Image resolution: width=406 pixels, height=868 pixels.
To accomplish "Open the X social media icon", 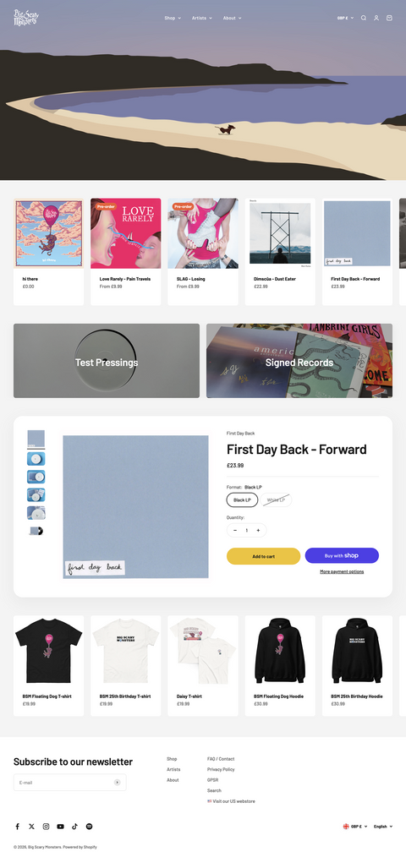I will (x=31, y=827).
